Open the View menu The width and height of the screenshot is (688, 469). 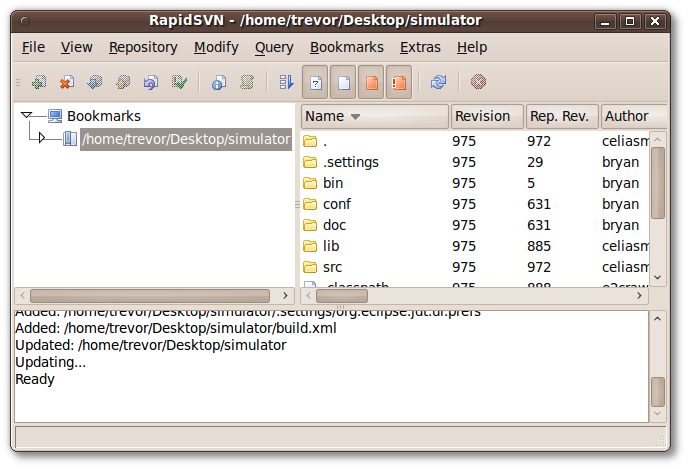click(77, 47)
